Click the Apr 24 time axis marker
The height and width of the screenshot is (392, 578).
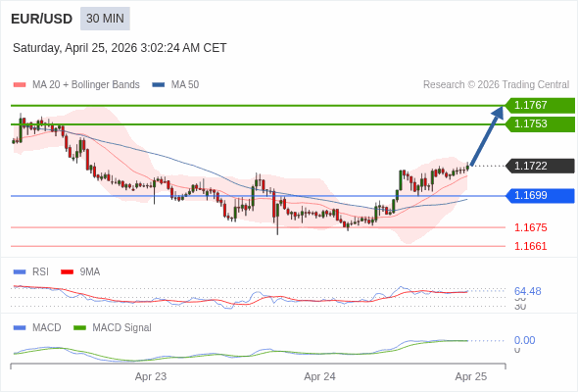(x=319, y=377)
